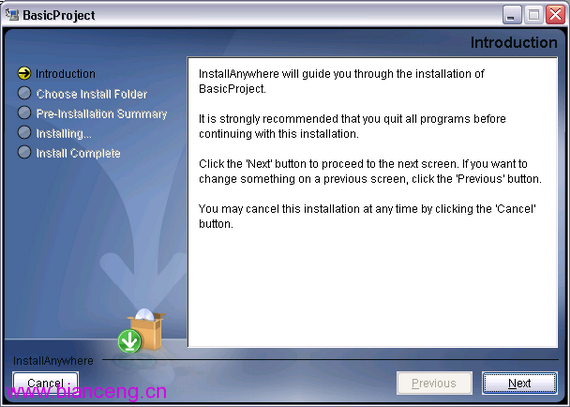Image resolution: width=570 pixels, height=407 pixels.
Task: Click the InstallAnywhere label text
Action: pos(53,361)
